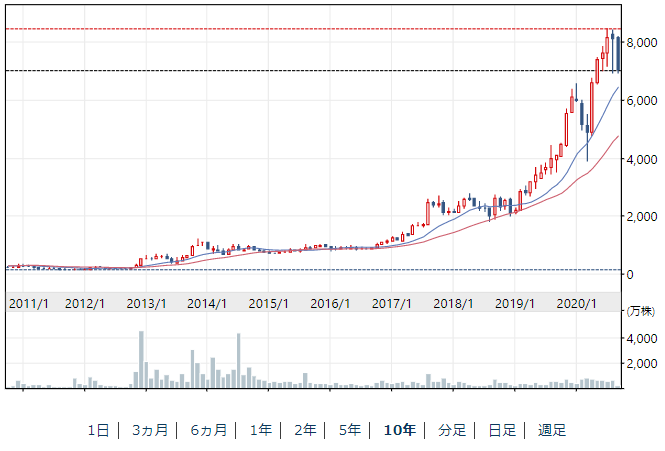
Task: Click the 2016/1 date axis label
Action: (330, 304)
